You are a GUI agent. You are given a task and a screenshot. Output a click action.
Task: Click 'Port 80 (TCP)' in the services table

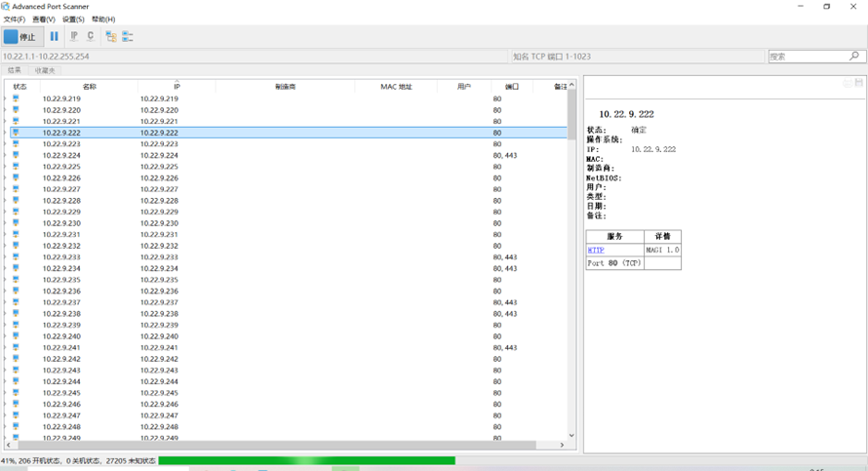pos(614,263)
